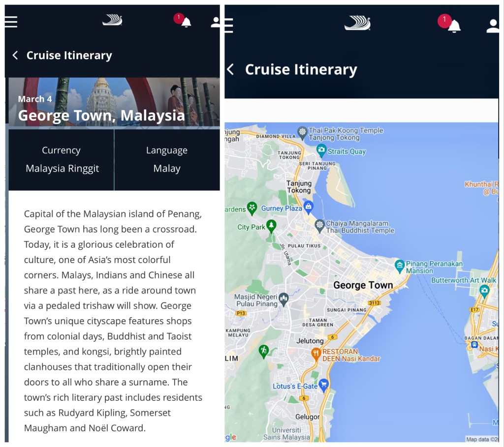Tap Lotus's E-Gate shopping cart marker
This screenshot has width=504, height=447.
tap(323, 384)
